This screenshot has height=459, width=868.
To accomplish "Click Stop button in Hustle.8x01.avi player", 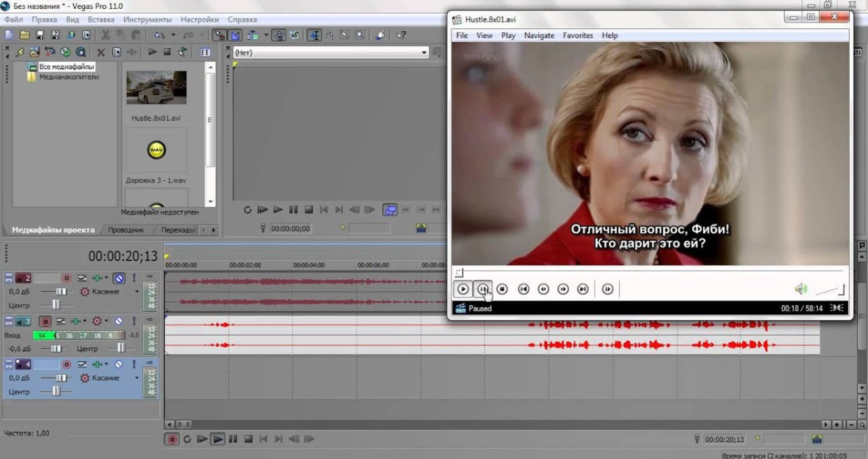I will (502, 289).
